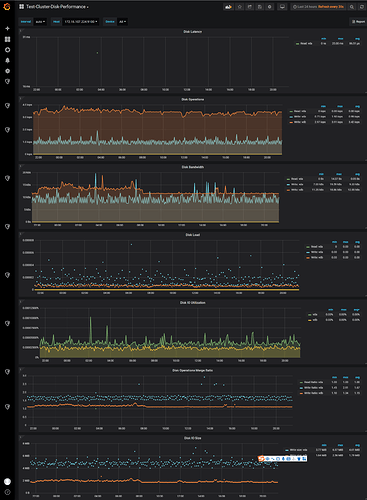Toggle Write: sda series in Disk Operations legend

point(300,117)
